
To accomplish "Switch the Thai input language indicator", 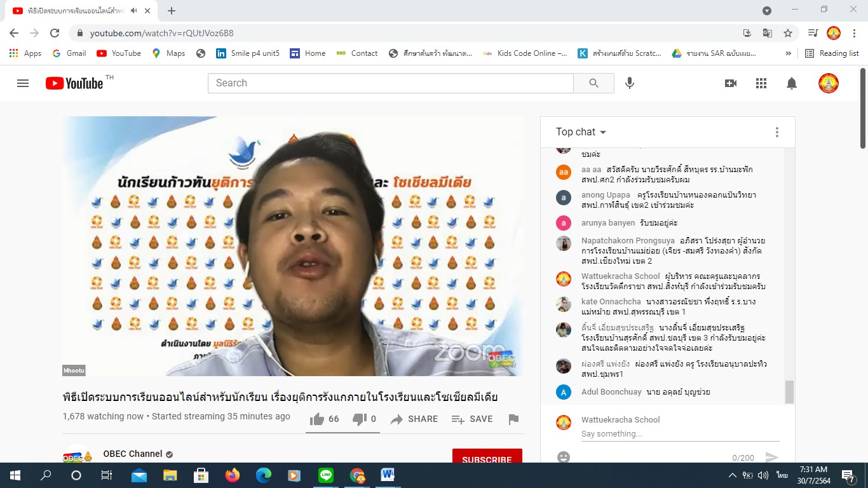I will tap(782, 475).
